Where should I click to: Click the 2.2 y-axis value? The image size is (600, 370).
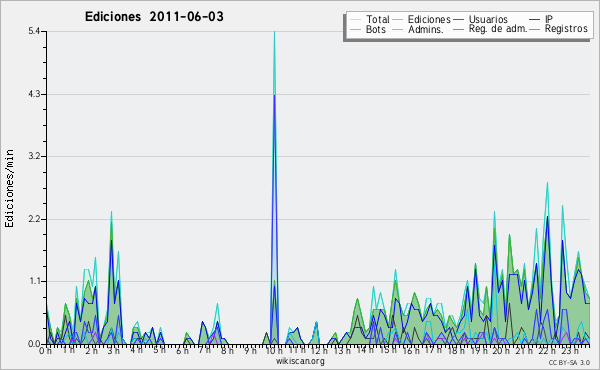click(34, 219)
